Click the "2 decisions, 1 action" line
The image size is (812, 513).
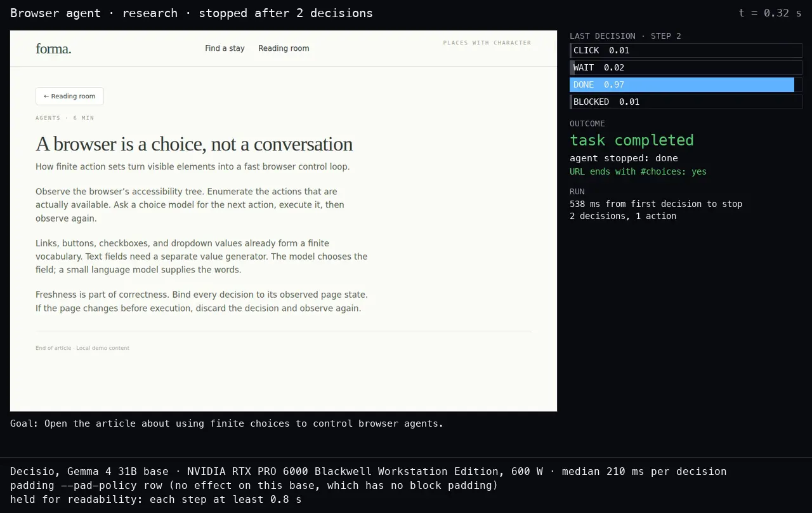pos(623,216)
